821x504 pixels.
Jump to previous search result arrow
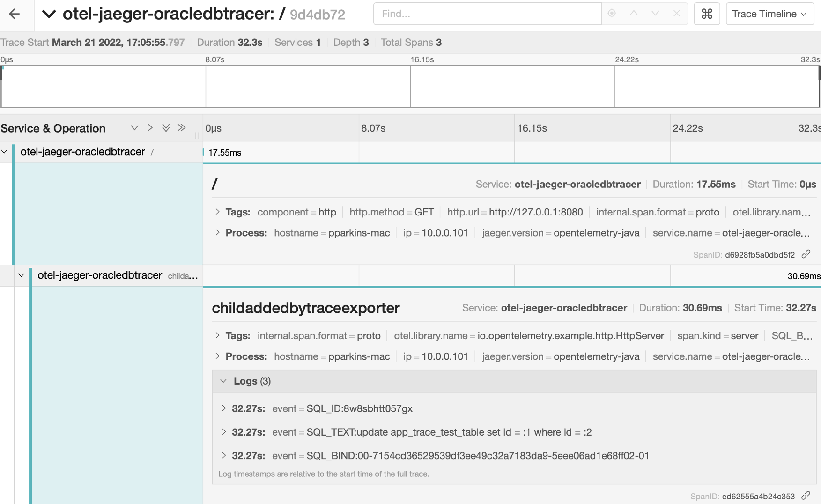click(x=634, y=14)
